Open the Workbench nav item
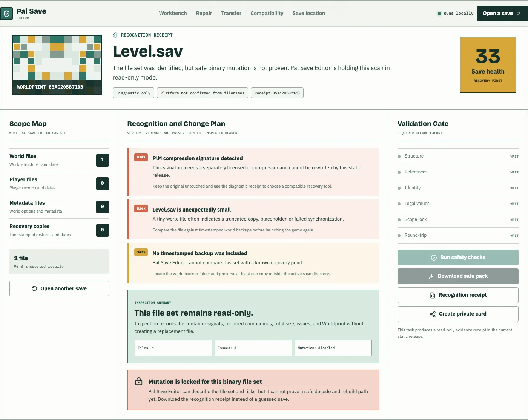 click(x=173, y=13)
